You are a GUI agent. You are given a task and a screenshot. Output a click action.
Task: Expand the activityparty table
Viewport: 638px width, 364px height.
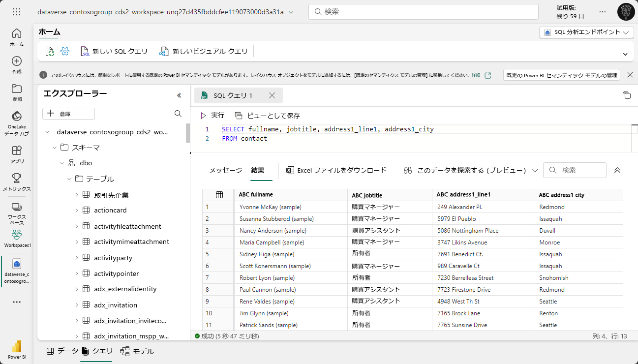[x=77, y=258]
